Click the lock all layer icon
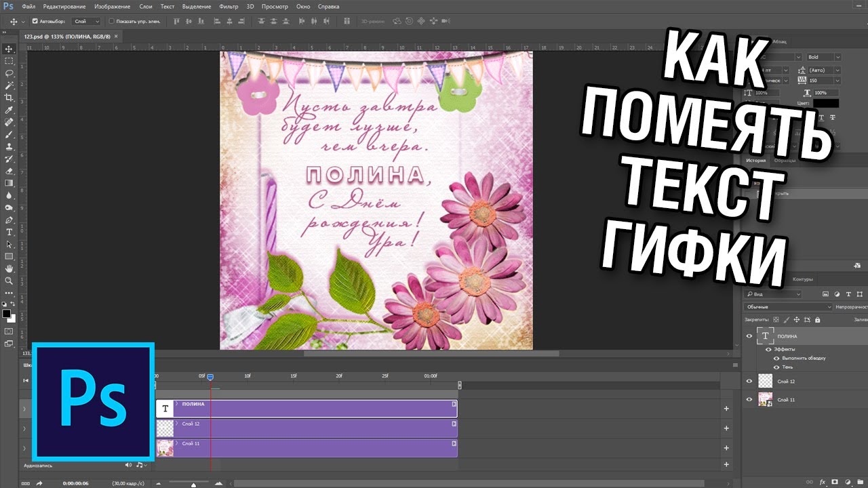The height and width of the screenshot is (488, 868). (x=817, y=319)
